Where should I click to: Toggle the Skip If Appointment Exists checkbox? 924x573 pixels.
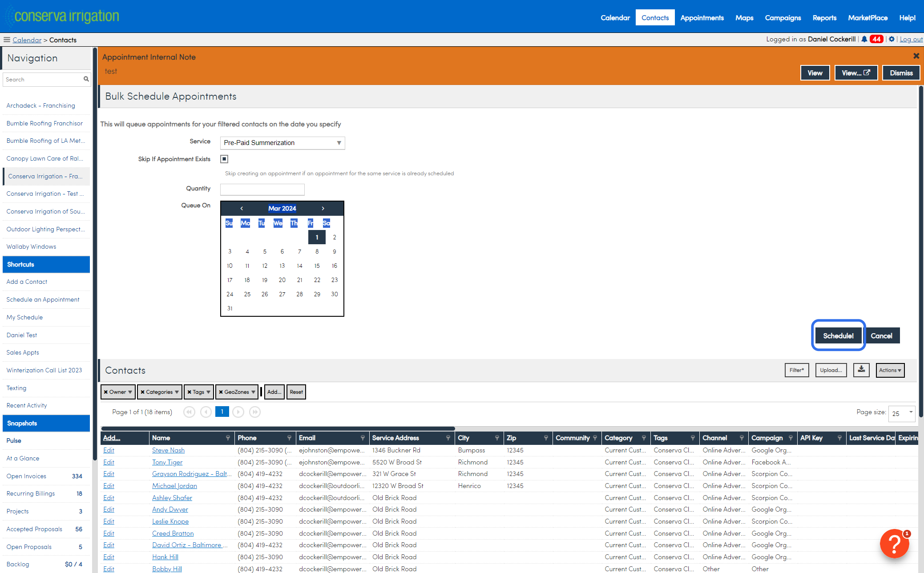224,159
